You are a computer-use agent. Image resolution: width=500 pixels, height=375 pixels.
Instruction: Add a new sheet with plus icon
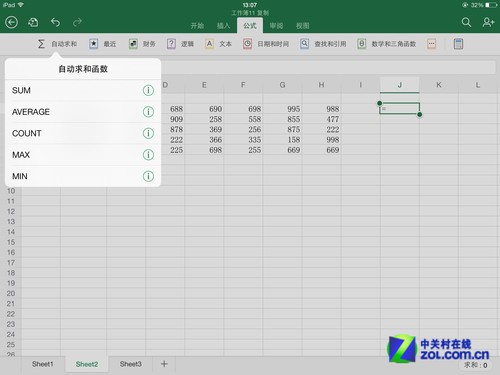[x=164, y=364]
